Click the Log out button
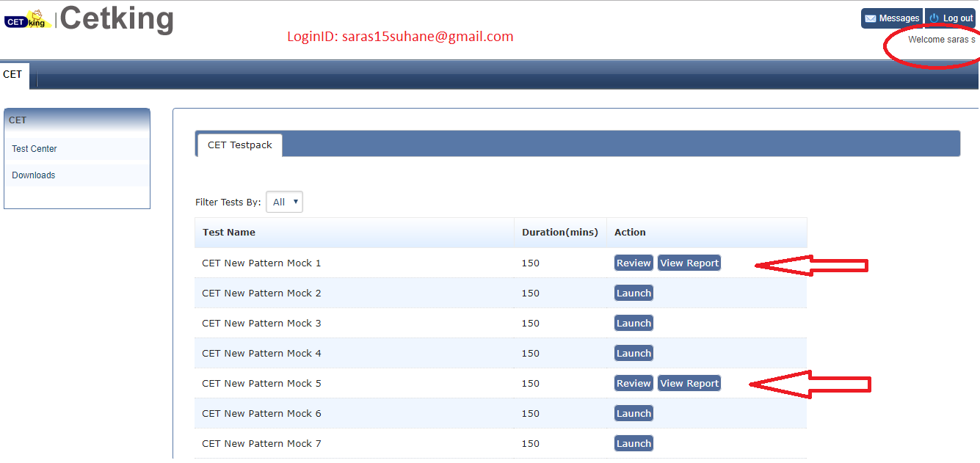 point(950,18)
